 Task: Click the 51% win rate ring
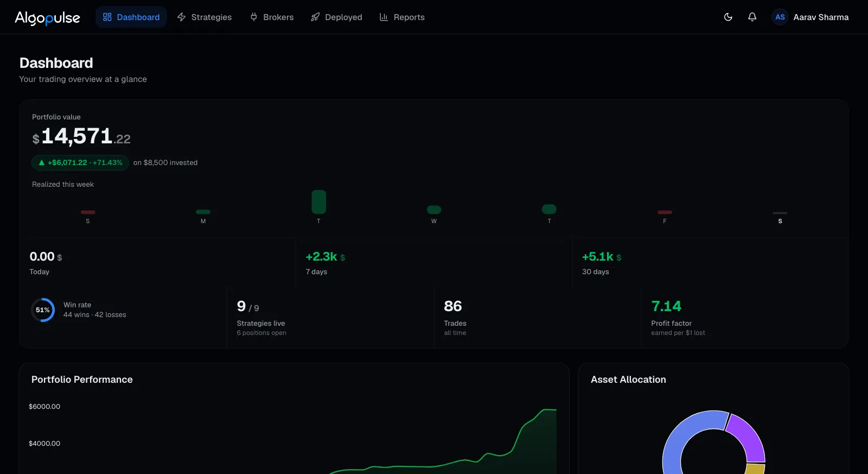(43, 310)
